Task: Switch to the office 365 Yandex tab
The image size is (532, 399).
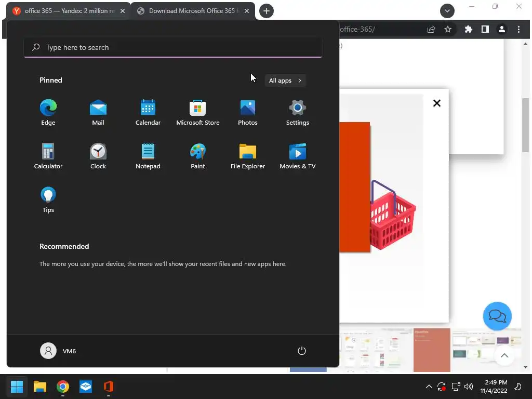Action: point(68,11)
